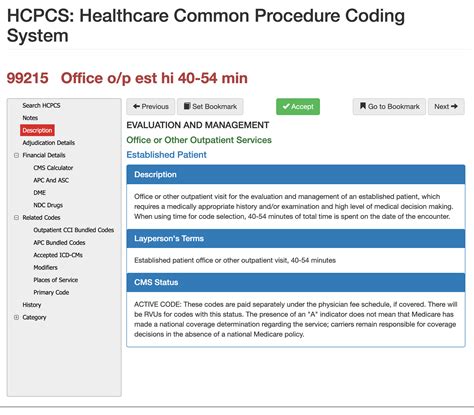Go to the Previous code
Image resolution: width=474 pixels, height=415 pixels.
(x=151, y=107)
